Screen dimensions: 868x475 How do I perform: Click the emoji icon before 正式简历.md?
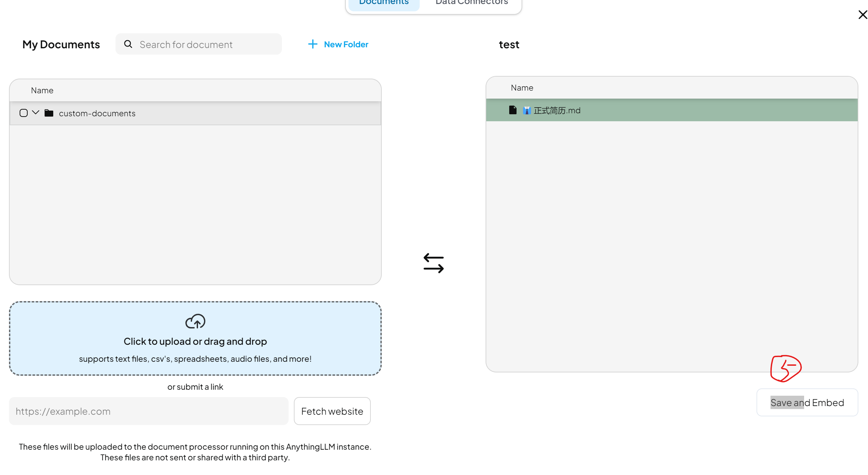pyautogui.click(x=526, y=111)
